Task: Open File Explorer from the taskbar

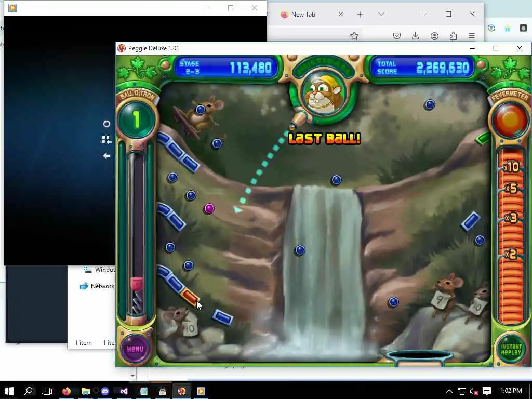Action: [x=86, y=391]
